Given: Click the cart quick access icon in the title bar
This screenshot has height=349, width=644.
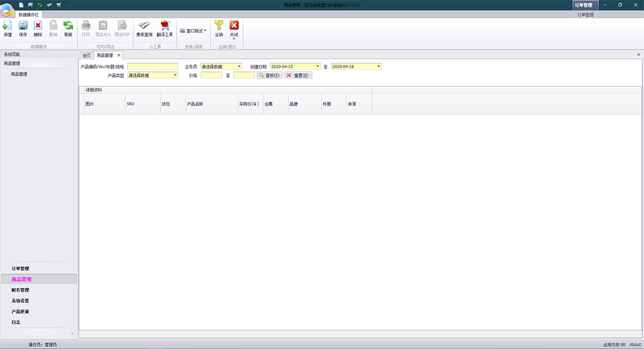Looking at the screenshot, I should click(58, 5).
